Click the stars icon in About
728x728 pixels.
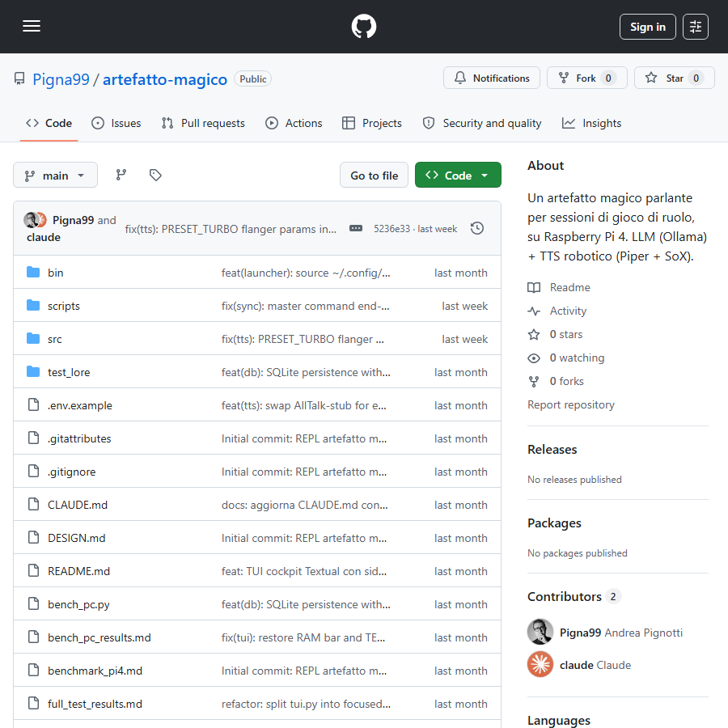pyautogui.click(x=534, y=334)
